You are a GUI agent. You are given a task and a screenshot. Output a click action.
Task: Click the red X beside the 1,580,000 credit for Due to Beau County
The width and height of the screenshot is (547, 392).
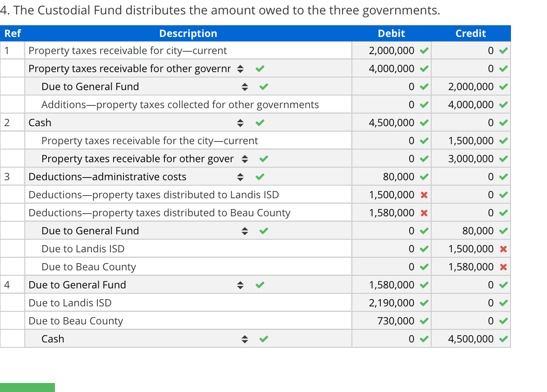[x=504, y=267]
